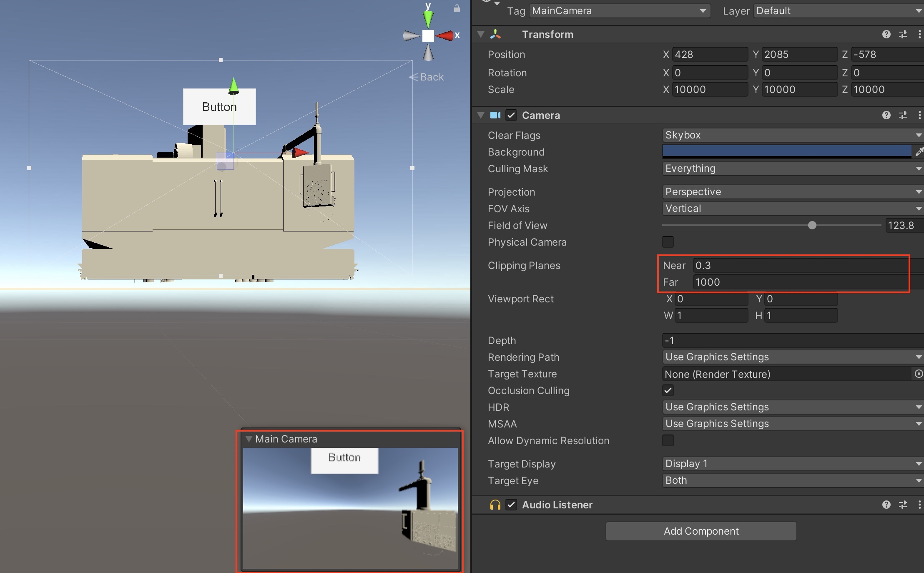This screenshot has width=924, height=573.
Task: Click the Field of View slider handle
Action: pos(812,226)
